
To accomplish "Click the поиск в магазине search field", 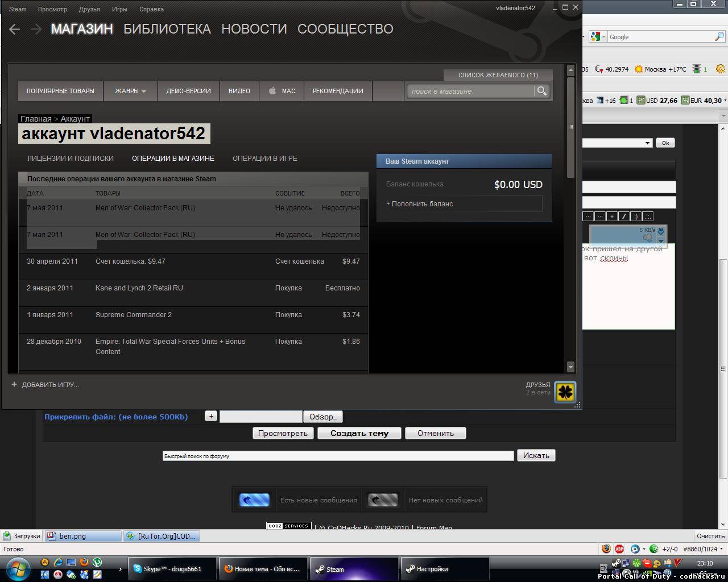I will point(471,91).
